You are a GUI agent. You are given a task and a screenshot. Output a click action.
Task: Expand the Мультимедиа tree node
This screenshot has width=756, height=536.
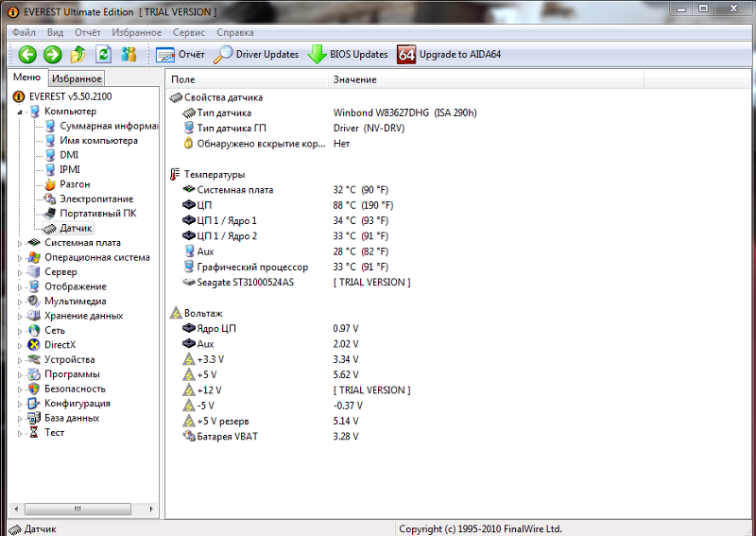point(20,302)
